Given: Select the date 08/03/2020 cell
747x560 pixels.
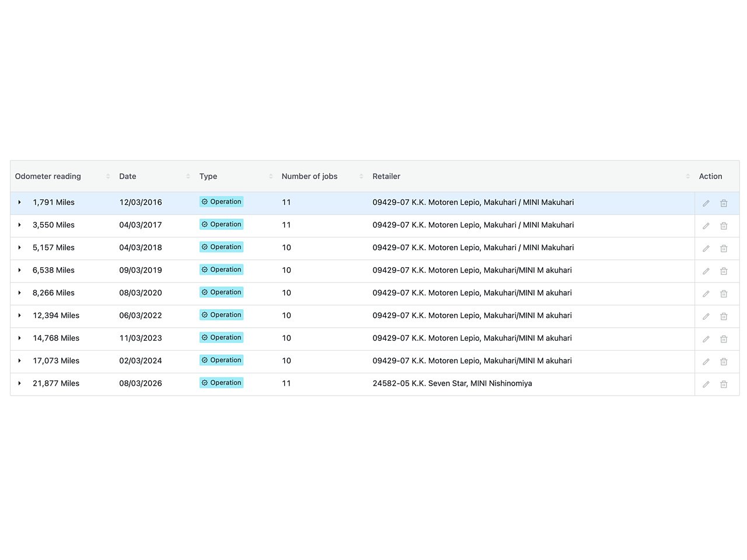Looking at the screenshot, I should pyautogui.click(x=141, y=293).
